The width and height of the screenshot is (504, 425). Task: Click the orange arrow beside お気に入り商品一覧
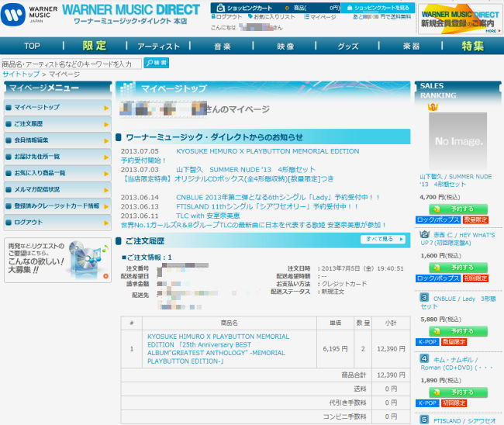pyautogui.click(x=106, y=174)
